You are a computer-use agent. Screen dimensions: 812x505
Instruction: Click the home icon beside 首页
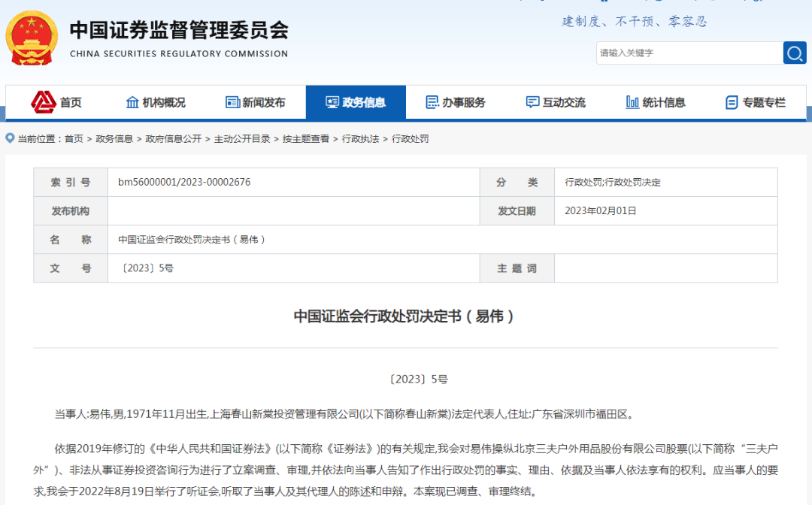43,102
